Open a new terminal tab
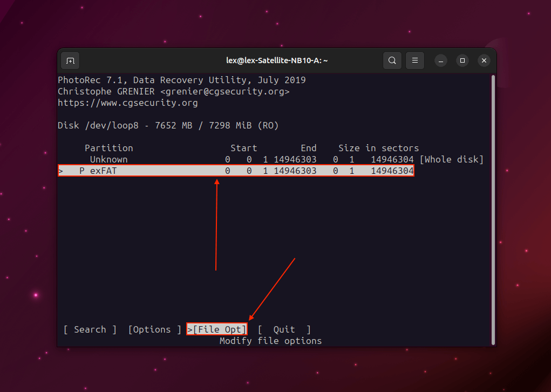 [70, 60]
